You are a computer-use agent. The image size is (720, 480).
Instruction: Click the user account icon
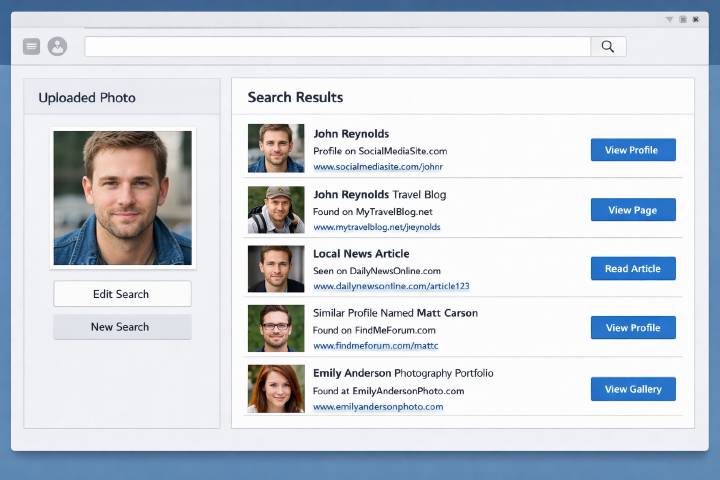coord(57,46)
